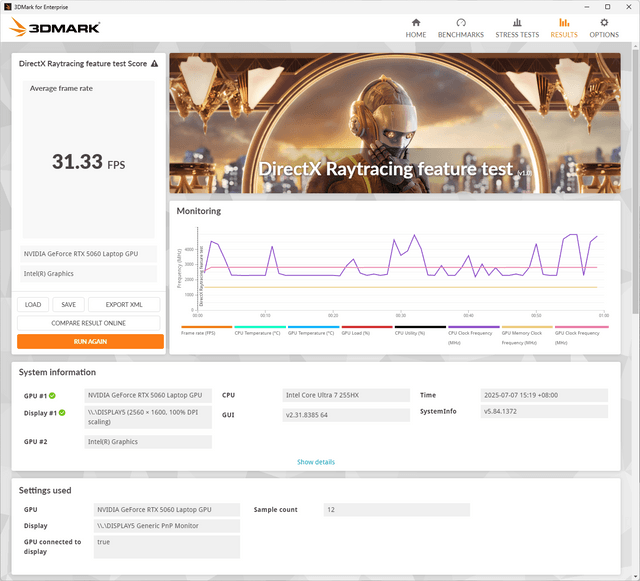This screenshot has height=581, width=640.
Task: Select the SystemInfo version v5.84.1372
Action: (x=544, y=412)
